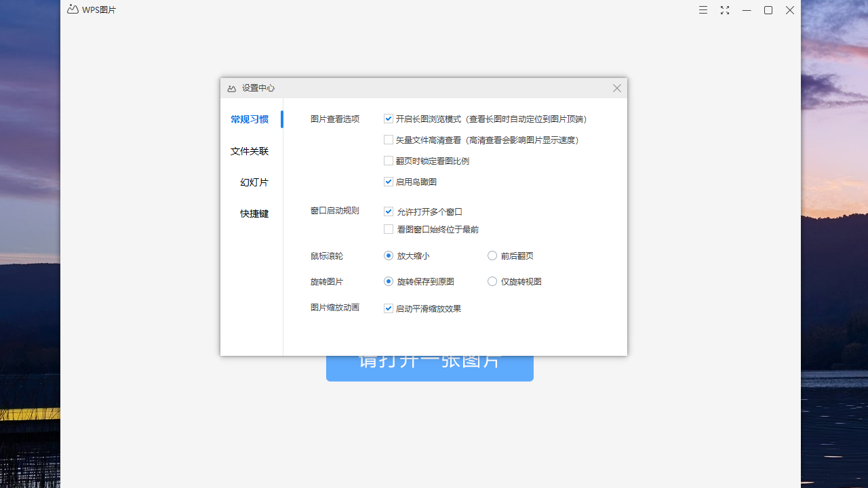Switch to the 幻灯片 tab
The width and height of the screenshot is (868, 488).
point(254,182)
